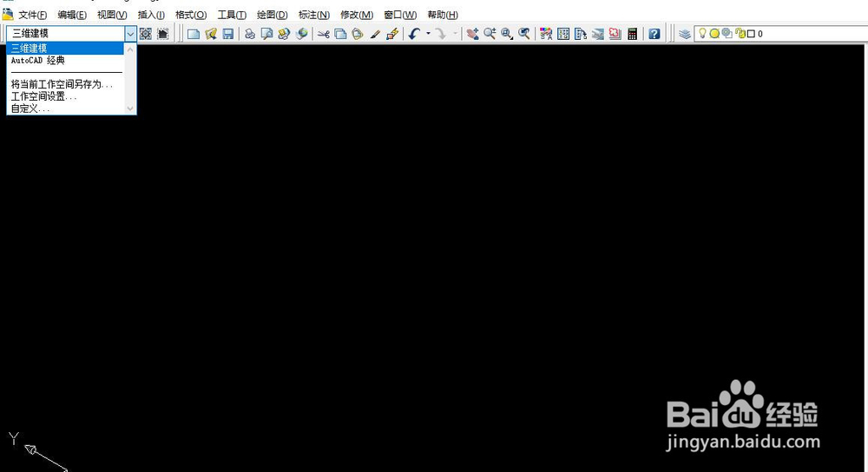Open the 帮助(H) menu

coord(443,15)
